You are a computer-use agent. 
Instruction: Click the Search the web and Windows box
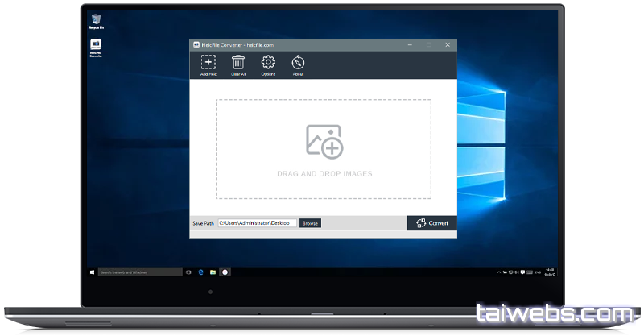tap(138, 272)
